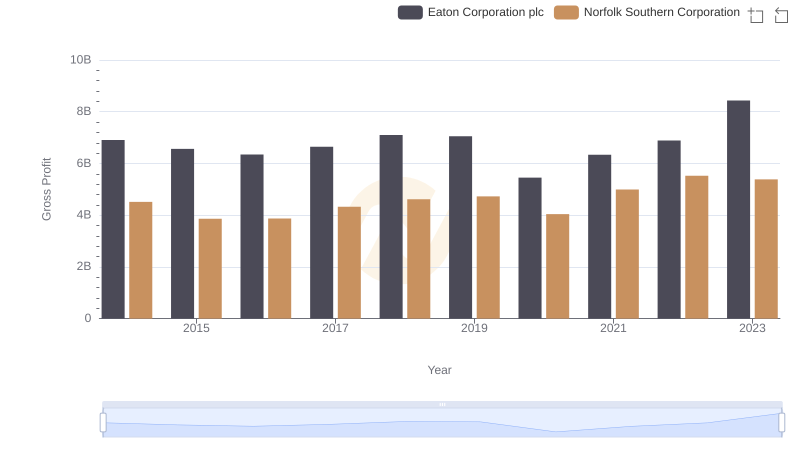Click the Gross Profit axis title
800x461 pixels.
[46, 189]
